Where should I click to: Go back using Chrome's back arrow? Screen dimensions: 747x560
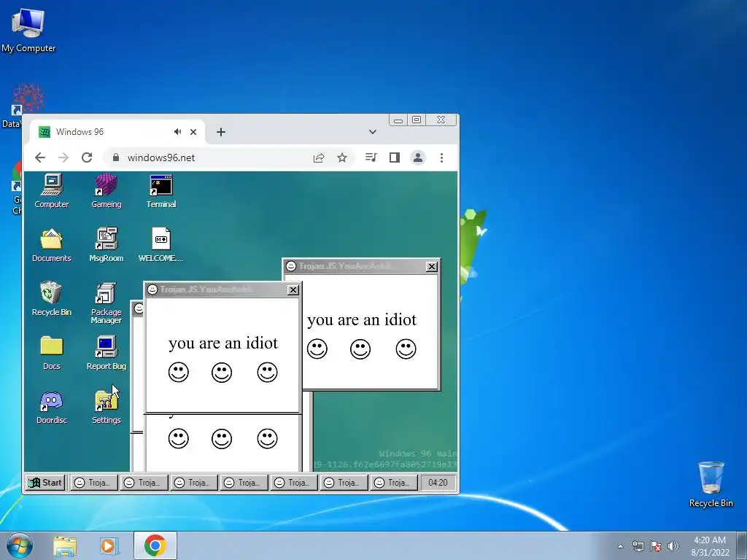40,157
